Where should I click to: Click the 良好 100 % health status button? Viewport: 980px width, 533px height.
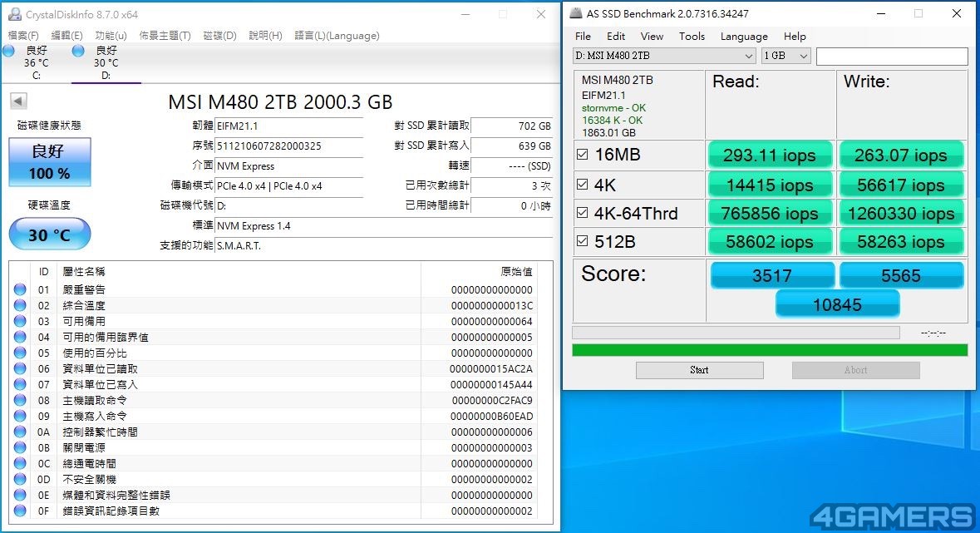pos(50,162)
